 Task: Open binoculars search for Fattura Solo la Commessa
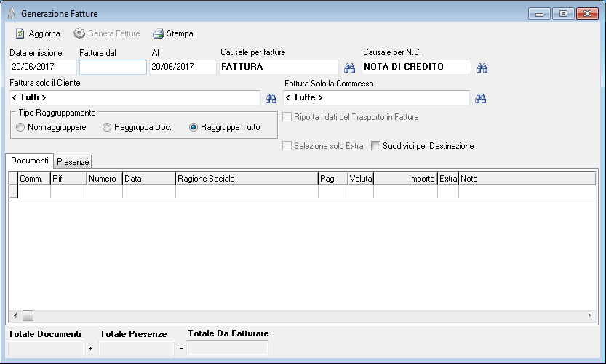[x=480, y=98]
